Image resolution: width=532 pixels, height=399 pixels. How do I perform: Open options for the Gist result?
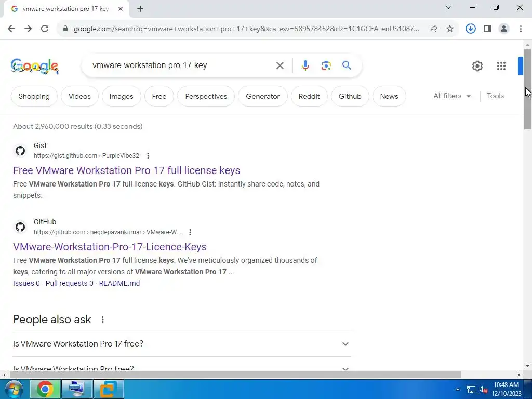pyautogui.click(x=148, y=156)
